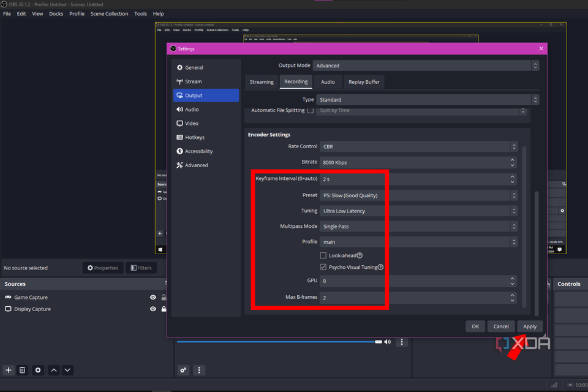Disable Psycho Visual Tuning checkbox

click(x=323, y=267)
